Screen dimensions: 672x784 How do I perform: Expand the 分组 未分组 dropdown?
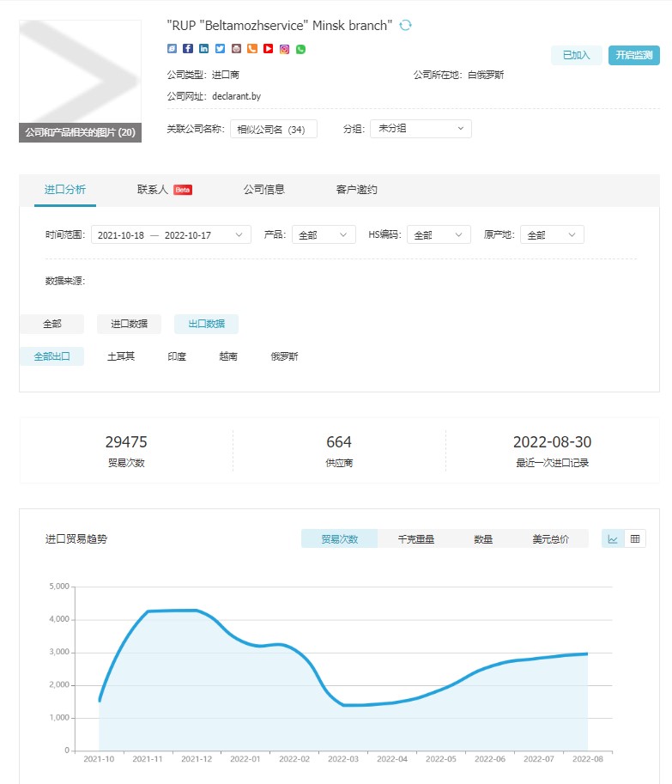point(421,129)
